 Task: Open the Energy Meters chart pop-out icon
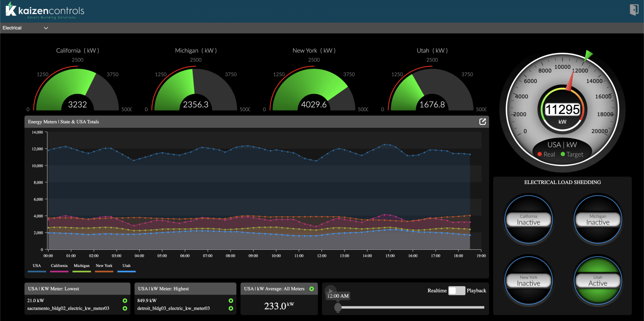click(482, 122)
